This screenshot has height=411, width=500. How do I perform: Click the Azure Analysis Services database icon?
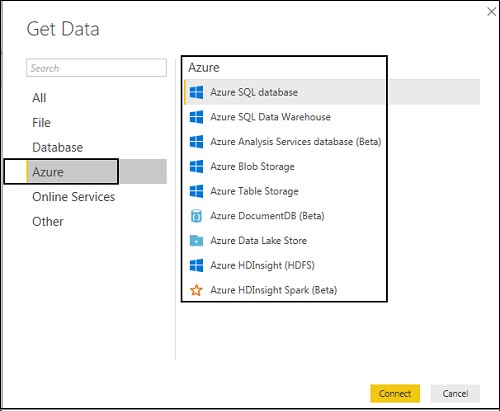[196, 142]
